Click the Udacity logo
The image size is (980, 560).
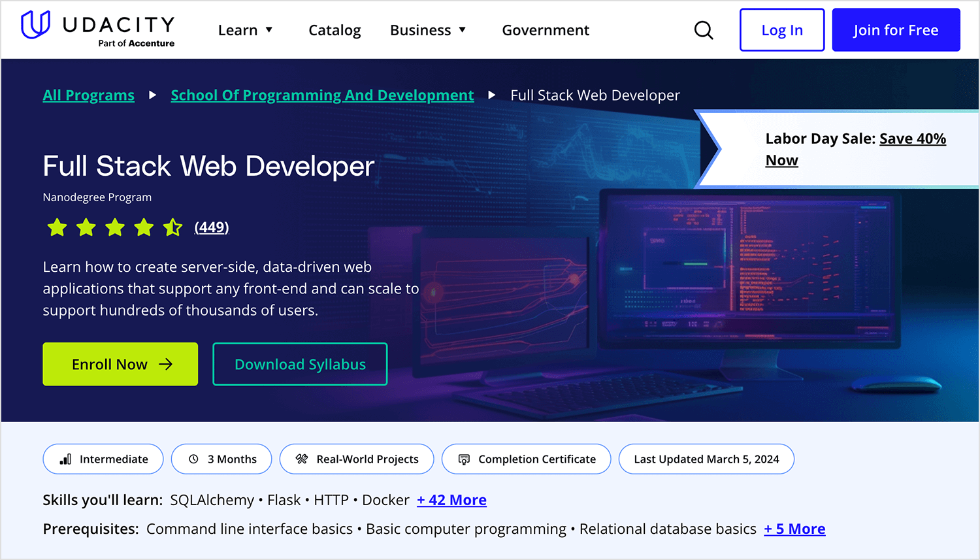point(98,29)
